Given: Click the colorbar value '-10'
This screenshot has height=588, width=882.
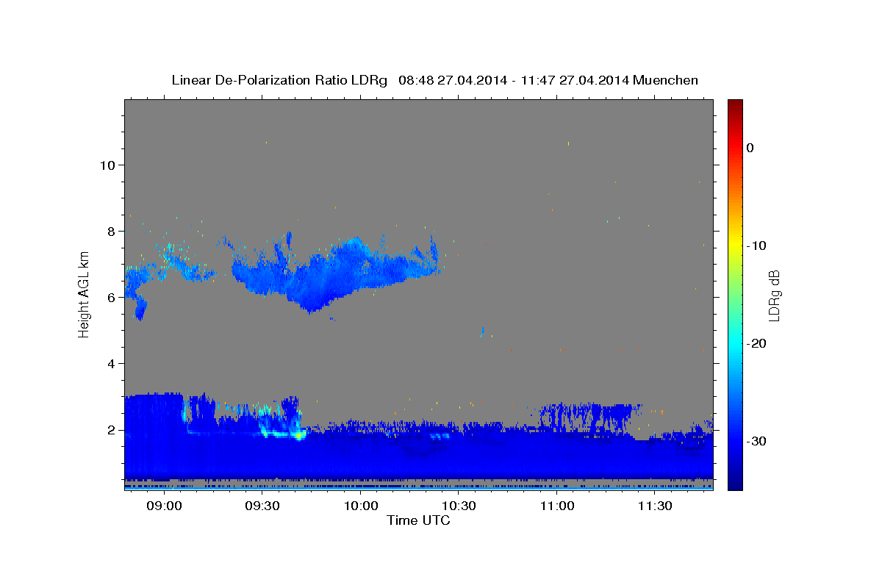Looking at the screenshot, I should pyautogui.click(x=757, y=245).
